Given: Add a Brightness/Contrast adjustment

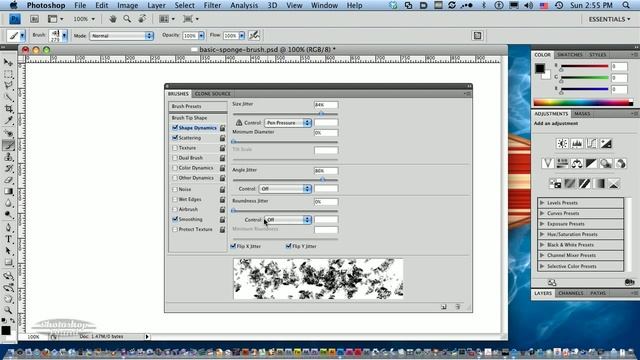Looking at the screenshot, I should pos(562,143).
